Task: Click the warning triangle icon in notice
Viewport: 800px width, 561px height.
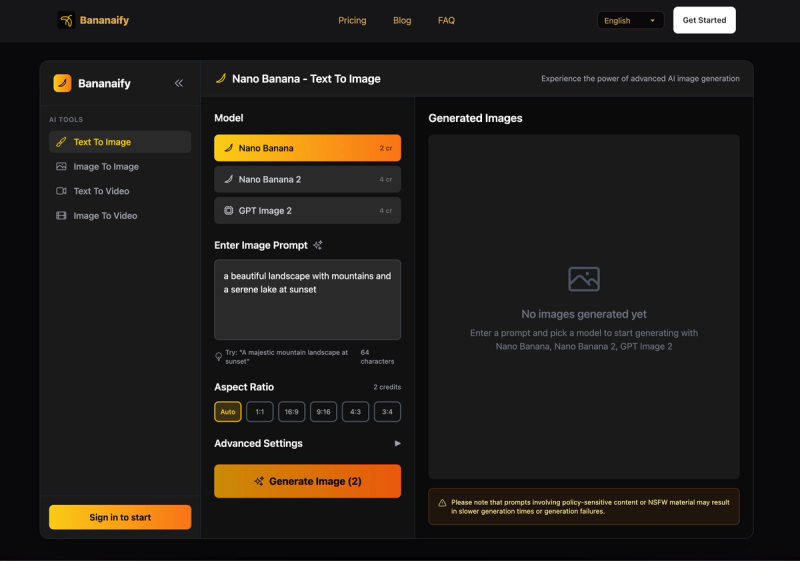Action: (x=442, y=503)
